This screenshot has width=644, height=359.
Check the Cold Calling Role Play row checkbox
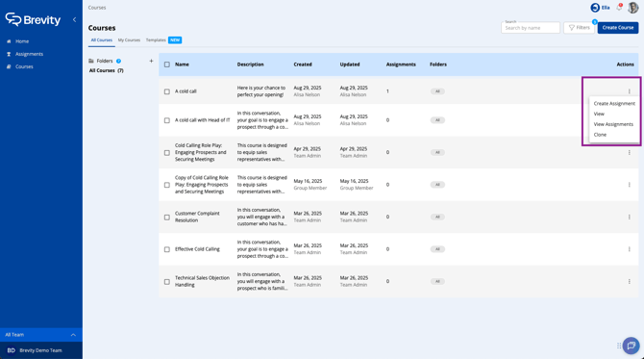(x=166, y=153)
